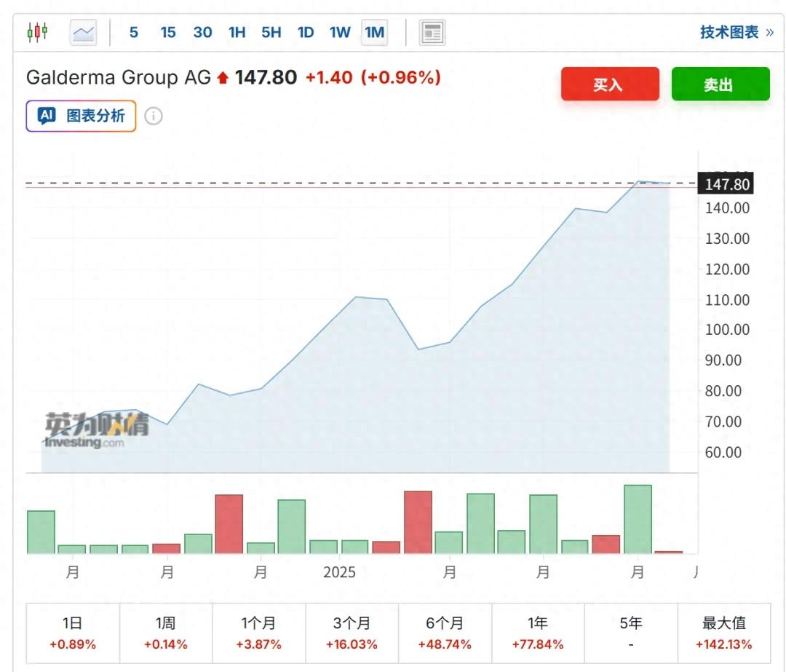Select the 5H interval option
This screenshot has height=672, width=786.
(271, 32)
